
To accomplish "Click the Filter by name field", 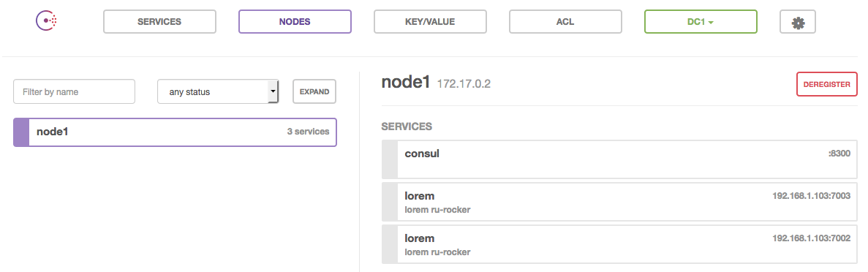I will click(x=74, y=91).
